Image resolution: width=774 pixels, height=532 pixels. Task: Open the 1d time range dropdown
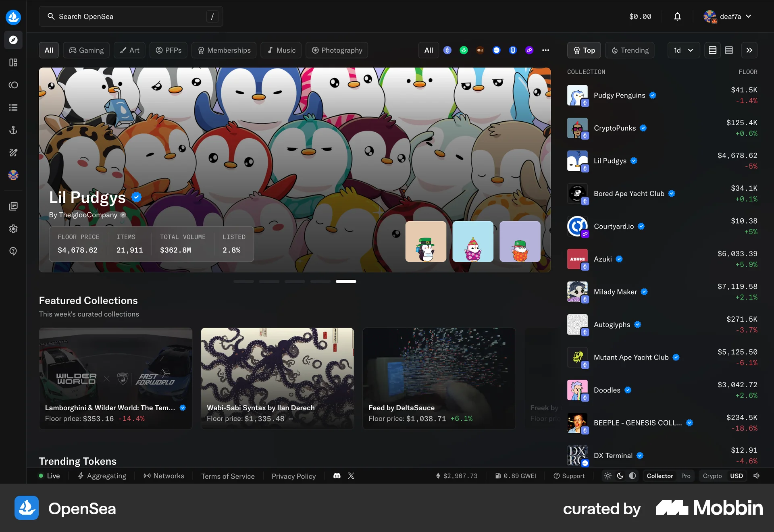pyautogui.click(x=683, y=50)
